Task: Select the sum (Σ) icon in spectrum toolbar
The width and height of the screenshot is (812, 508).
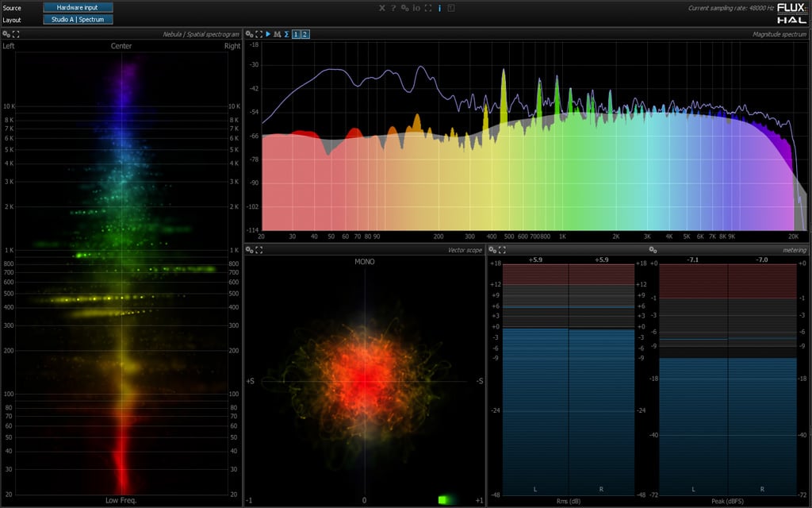Action: [x=289, y=34]
